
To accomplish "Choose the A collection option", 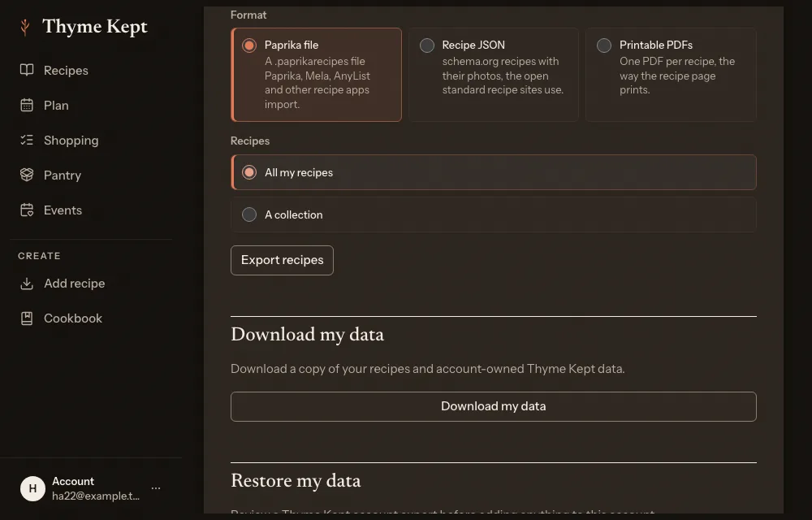I will 494,214.
